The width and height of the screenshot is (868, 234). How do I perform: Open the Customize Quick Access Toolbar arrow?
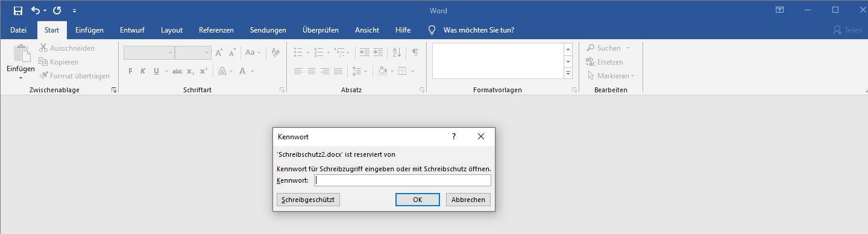point(74,11)
